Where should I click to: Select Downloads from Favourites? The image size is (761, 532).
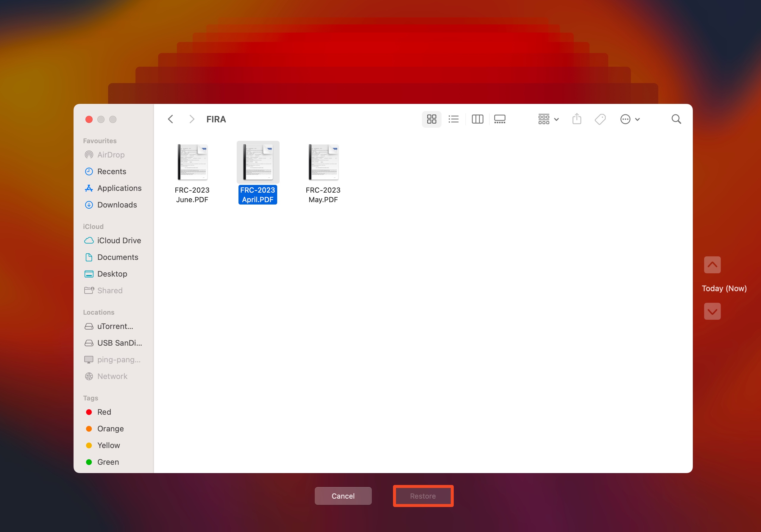(x=117, y=205)
